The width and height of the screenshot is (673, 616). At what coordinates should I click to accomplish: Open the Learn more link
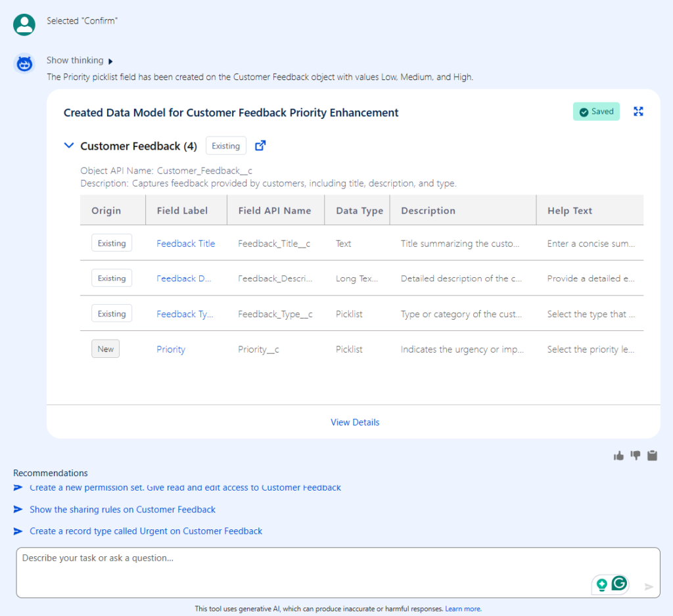[x=463, y=609]
